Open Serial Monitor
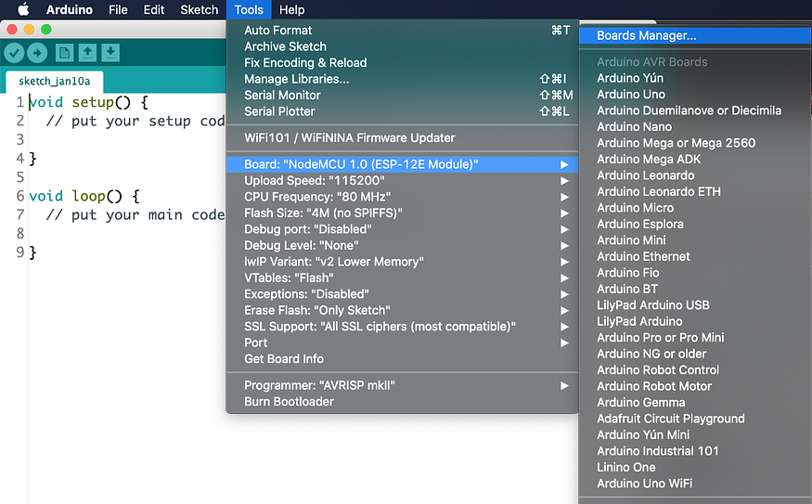812x504 pixels. (402, 96)
